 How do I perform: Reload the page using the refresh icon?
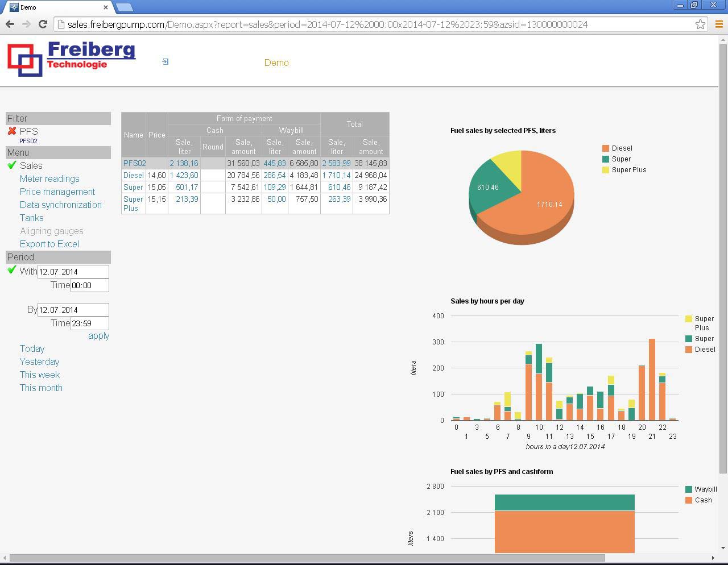click(x=43, y=24)
